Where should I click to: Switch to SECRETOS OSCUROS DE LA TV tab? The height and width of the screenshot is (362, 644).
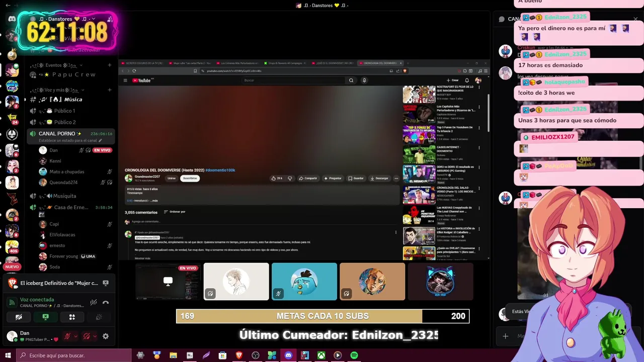142,63
